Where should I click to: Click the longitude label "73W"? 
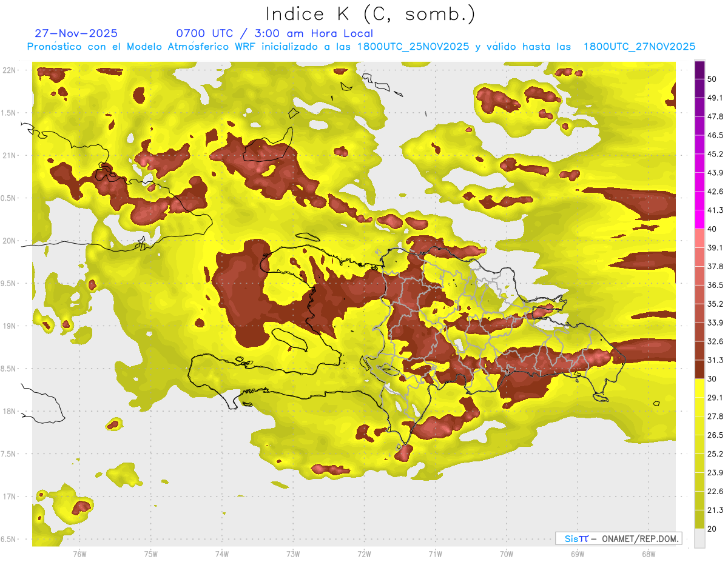tap(293, 554)
